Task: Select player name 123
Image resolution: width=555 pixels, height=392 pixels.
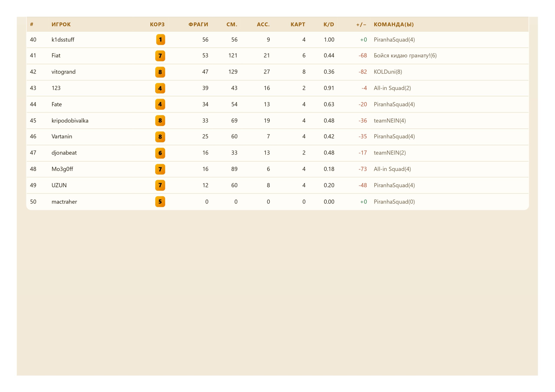Action: coord(56,88)
